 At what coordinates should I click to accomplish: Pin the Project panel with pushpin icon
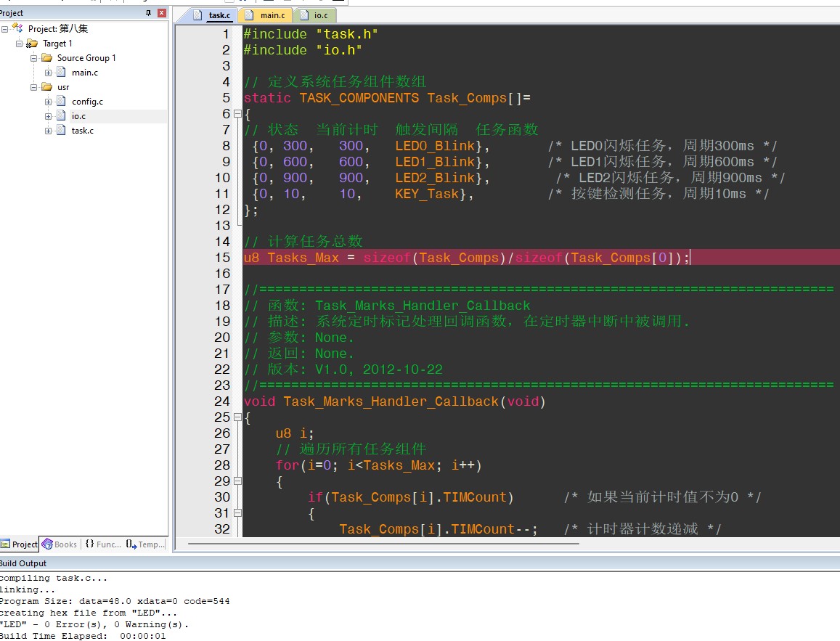click(150, 13)
